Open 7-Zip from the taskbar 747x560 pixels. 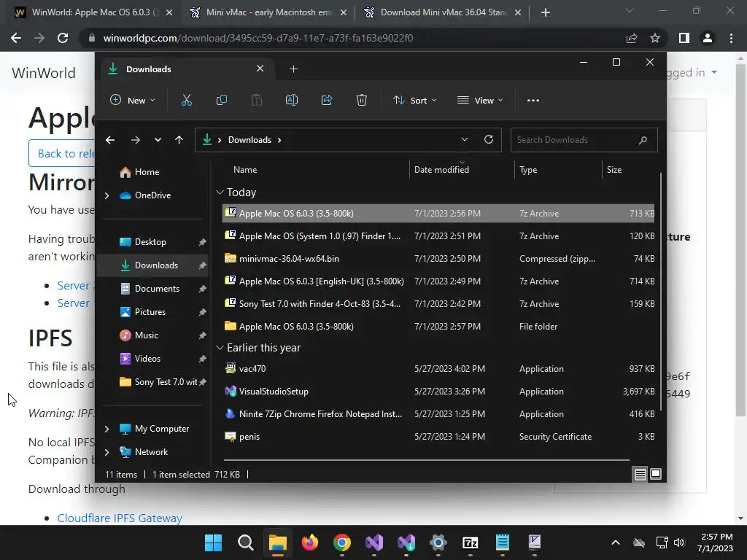pos(471,542)
